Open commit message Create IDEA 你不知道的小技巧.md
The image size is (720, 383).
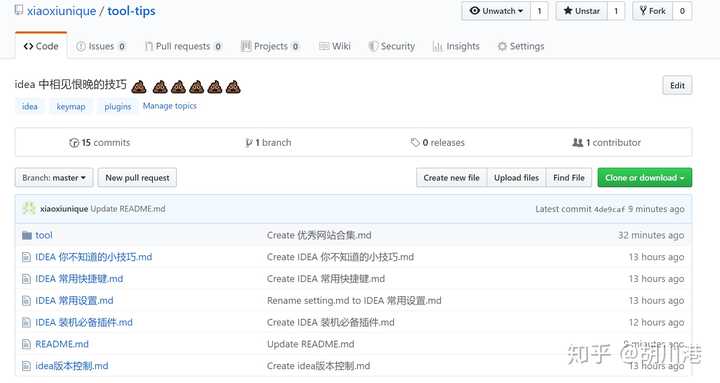(340, 257)
